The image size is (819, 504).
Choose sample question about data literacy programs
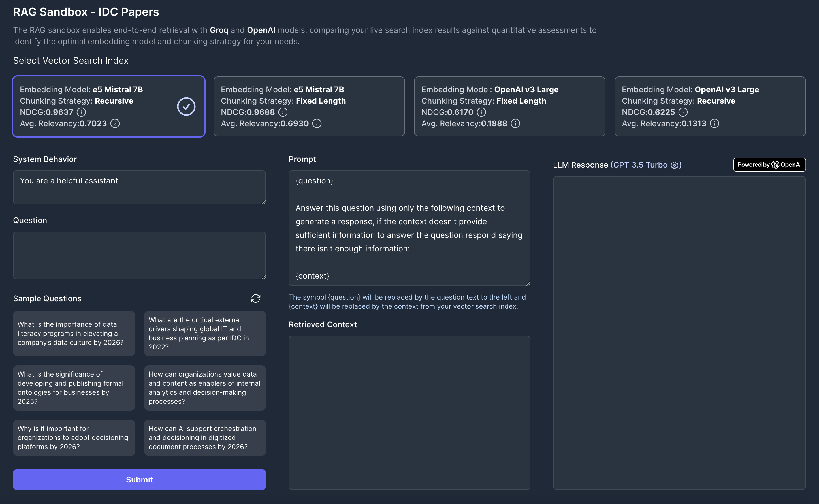point(74,333)
